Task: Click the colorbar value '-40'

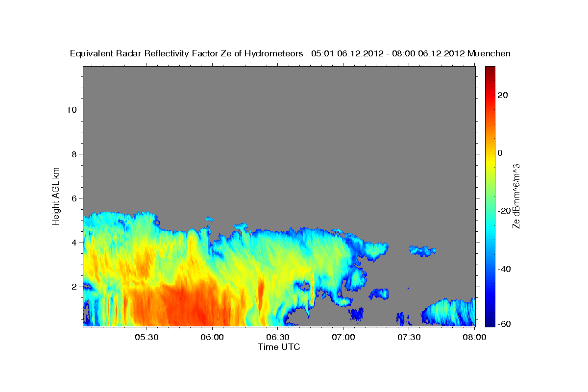Action: pyautogui.click(x=505, y=269)
